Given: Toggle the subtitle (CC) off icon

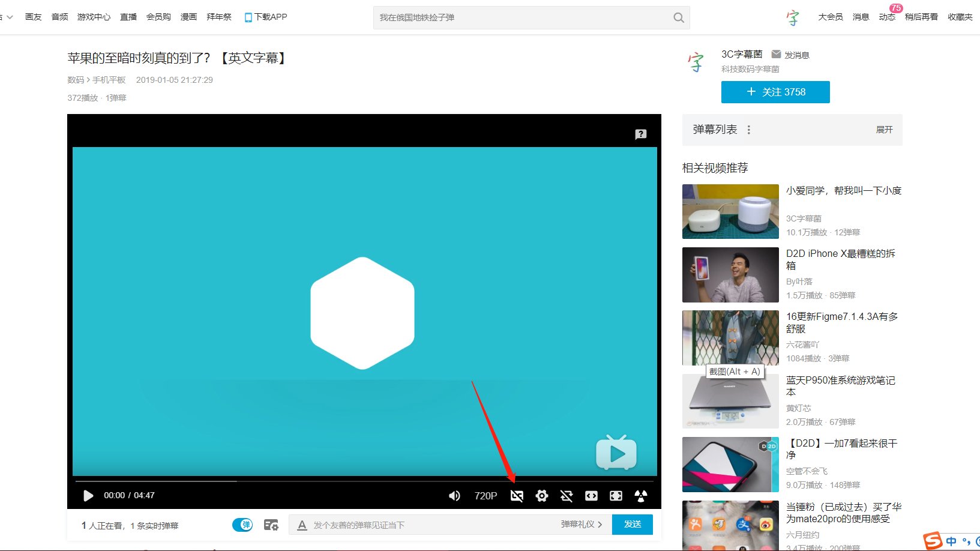Looking at the screenshot, I should click(517, 496).
